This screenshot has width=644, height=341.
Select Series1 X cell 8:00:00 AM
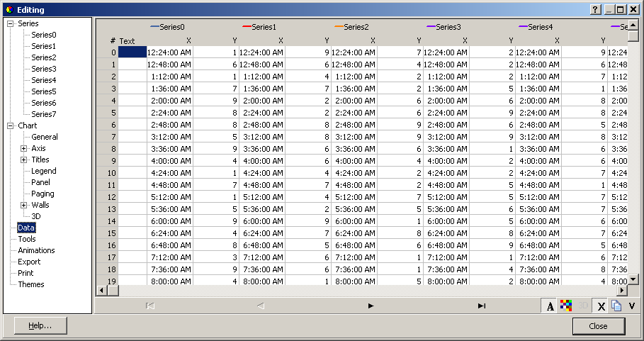tap(262, 281)
